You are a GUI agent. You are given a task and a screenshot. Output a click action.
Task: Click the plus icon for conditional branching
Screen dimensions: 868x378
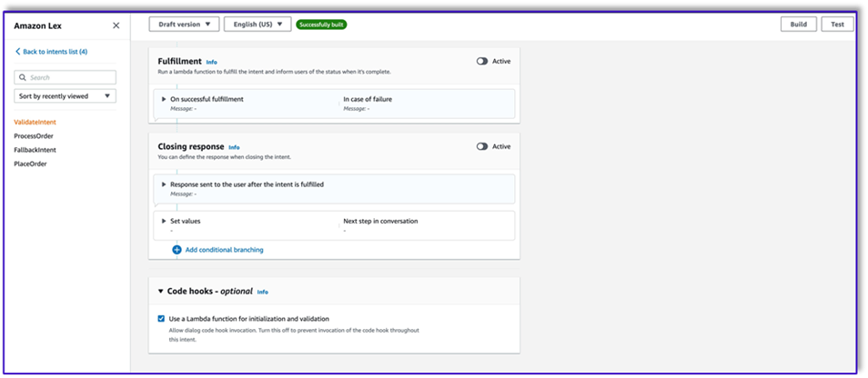point(177,250)
